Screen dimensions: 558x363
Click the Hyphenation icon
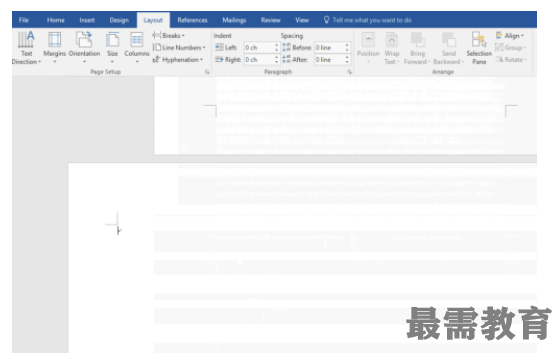(156, 59)
